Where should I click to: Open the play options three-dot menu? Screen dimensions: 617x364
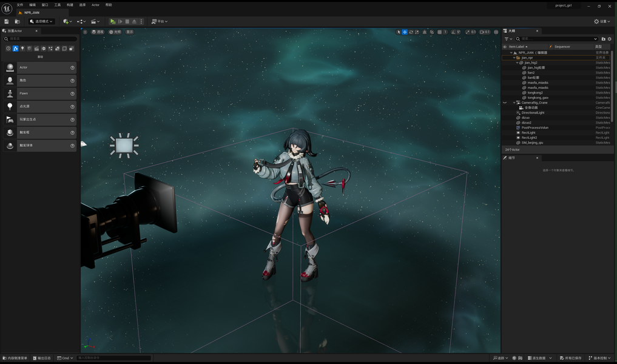point(141,22)
